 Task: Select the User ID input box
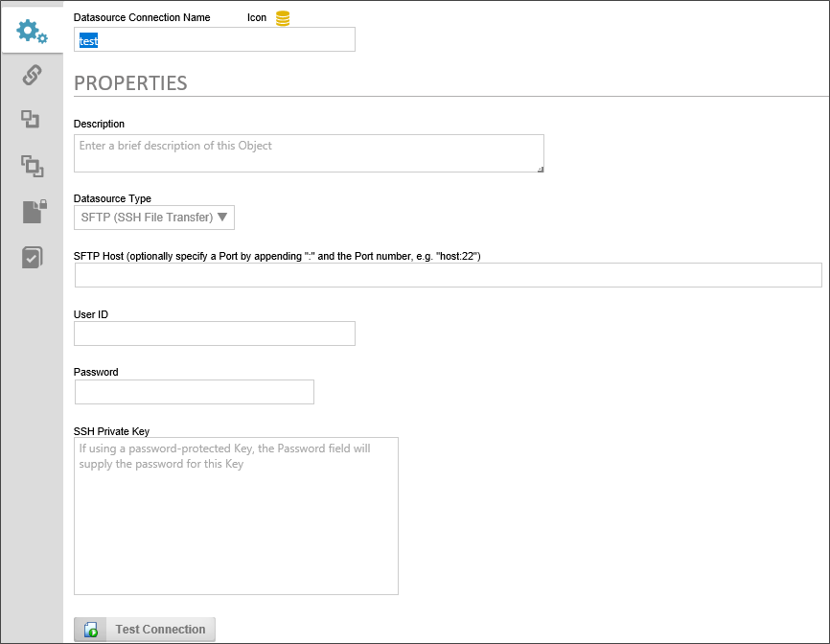click(215, 333)
